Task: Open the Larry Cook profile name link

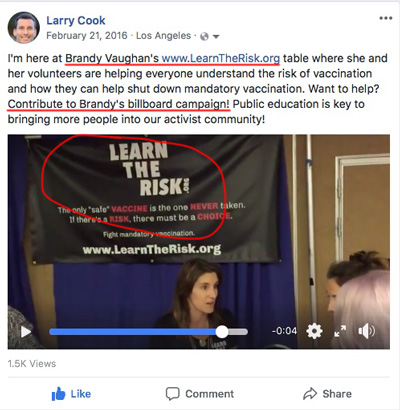Action: pyautogui.click(x=76, y=21)
